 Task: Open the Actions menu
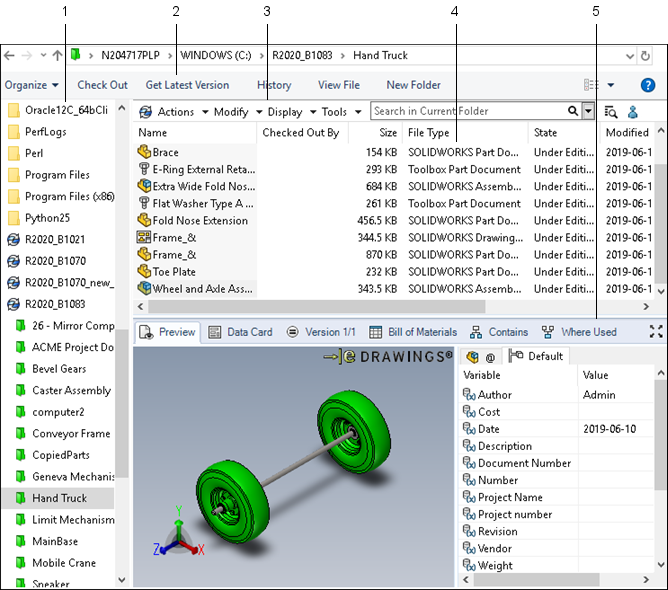click(182, 112)
